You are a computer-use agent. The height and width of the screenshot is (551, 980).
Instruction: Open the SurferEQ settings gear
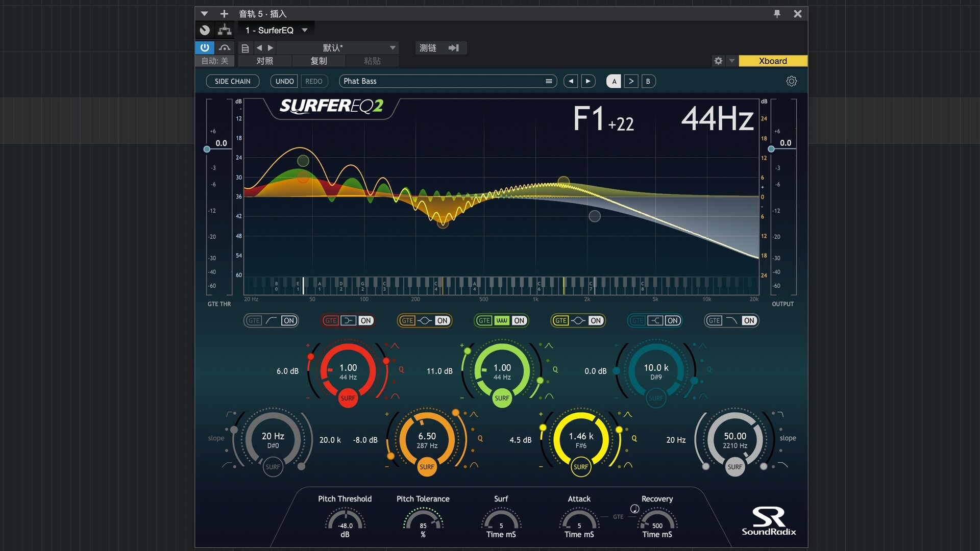(791, 81)
